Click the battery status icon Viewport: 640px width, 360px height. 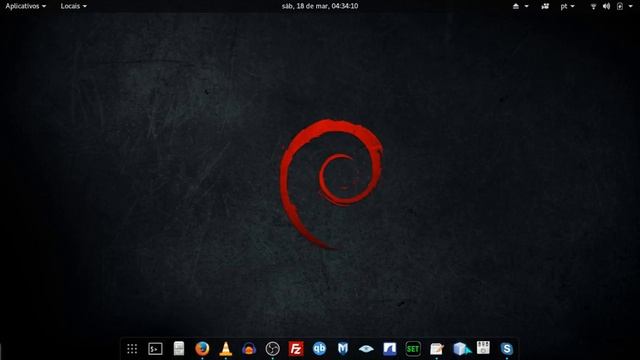(620, 6)
